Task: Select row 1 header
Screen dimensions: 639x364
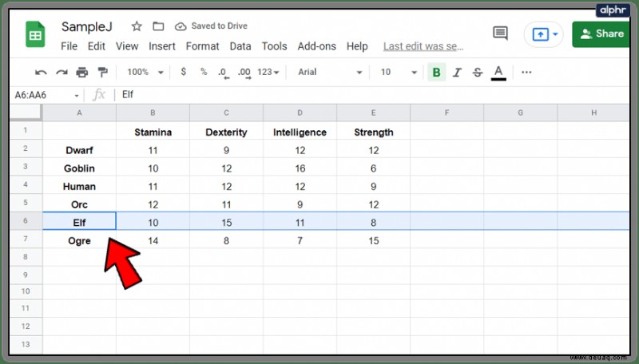Action: pos(26,130)
